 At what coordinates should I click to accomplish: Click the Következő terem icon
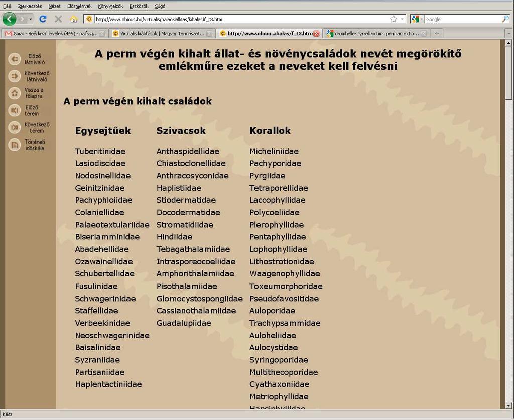click(14, 127)
